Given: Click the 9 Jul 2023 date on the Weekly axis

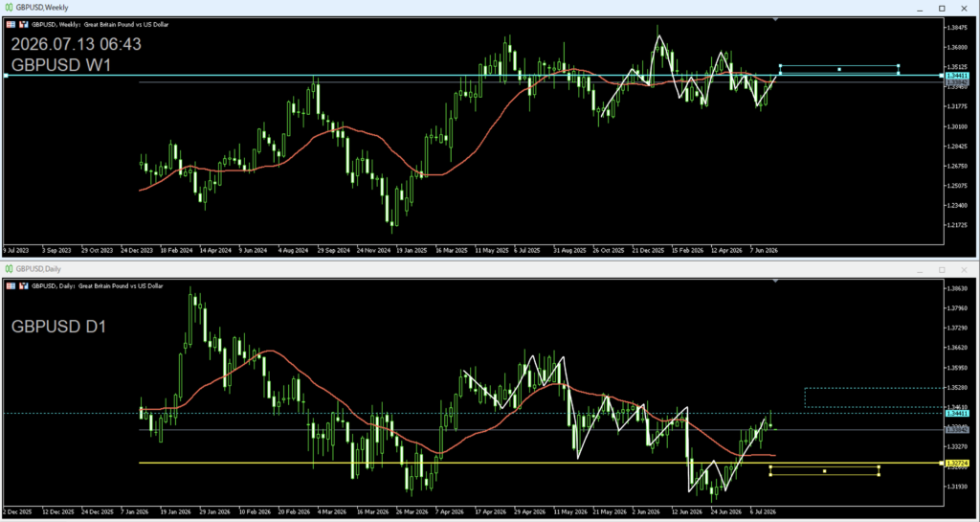Looking at the screenshot, I should coord(17,250).
